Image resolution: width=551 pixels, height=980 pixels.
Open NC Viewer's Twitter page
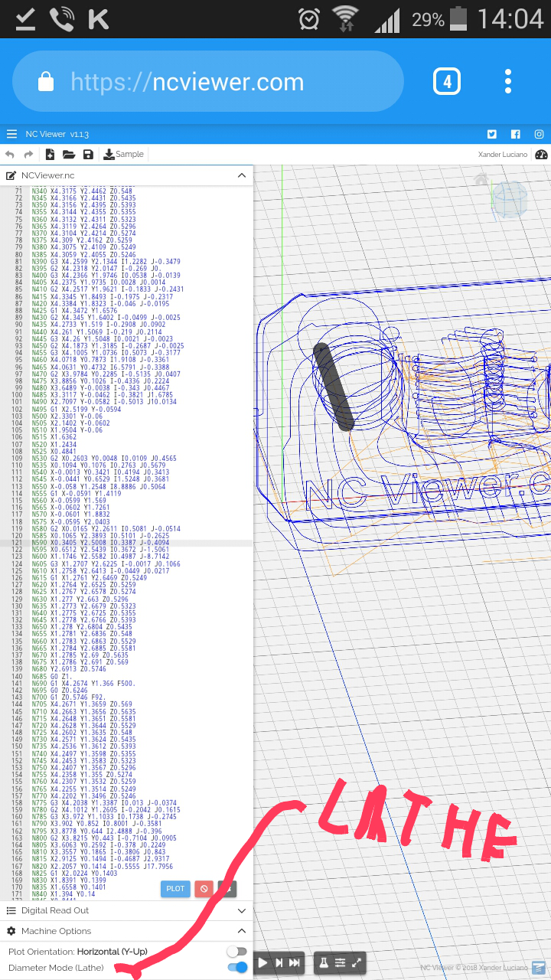tap(491, 134)
